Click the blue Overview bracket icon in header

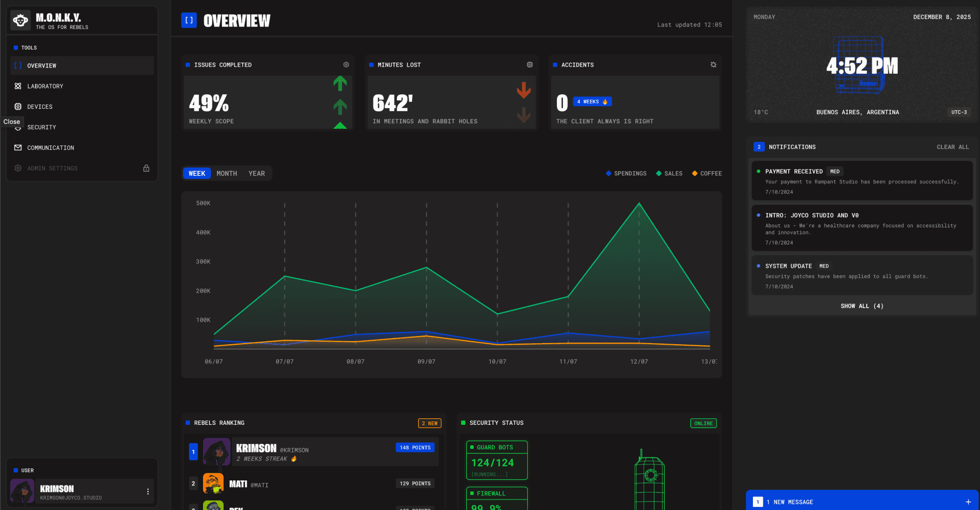189,21
